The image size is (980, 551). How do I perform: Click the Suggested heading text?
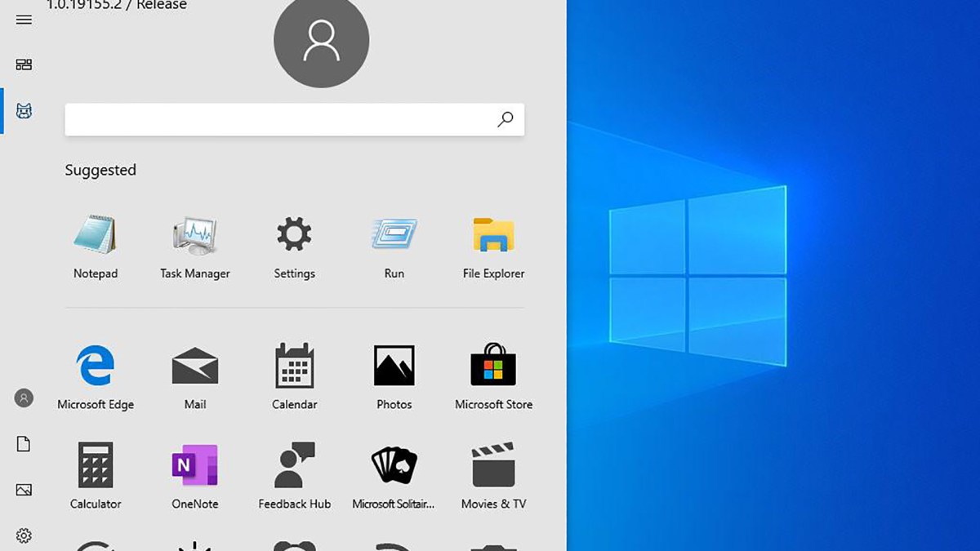[x=100, y=170]
